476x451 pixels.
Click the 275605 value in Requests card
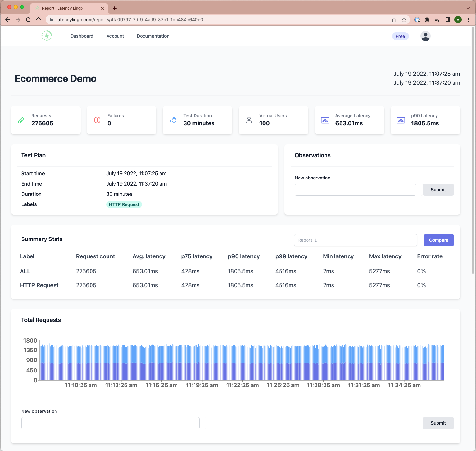(42, 123)
